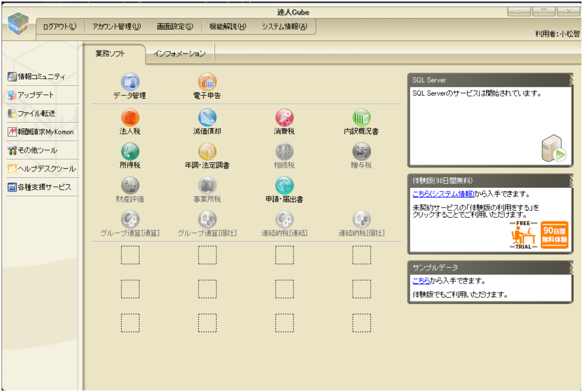Open the アカウント管理 menu
Image resolution: width=583 pixels, height=392 pixels.
[116, 26]
